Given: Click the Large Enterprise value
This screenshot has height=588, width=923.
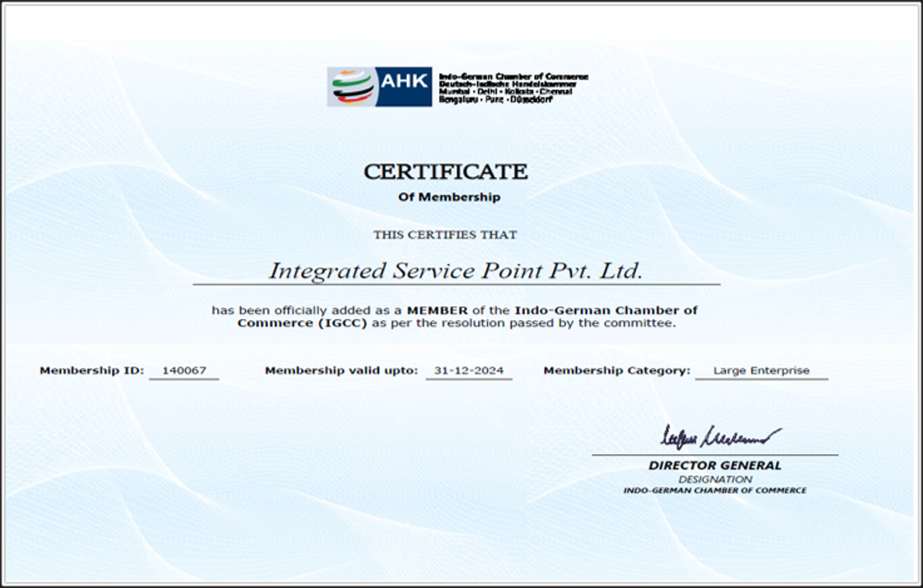Looking at the screenshot, I should pos(761,370).
